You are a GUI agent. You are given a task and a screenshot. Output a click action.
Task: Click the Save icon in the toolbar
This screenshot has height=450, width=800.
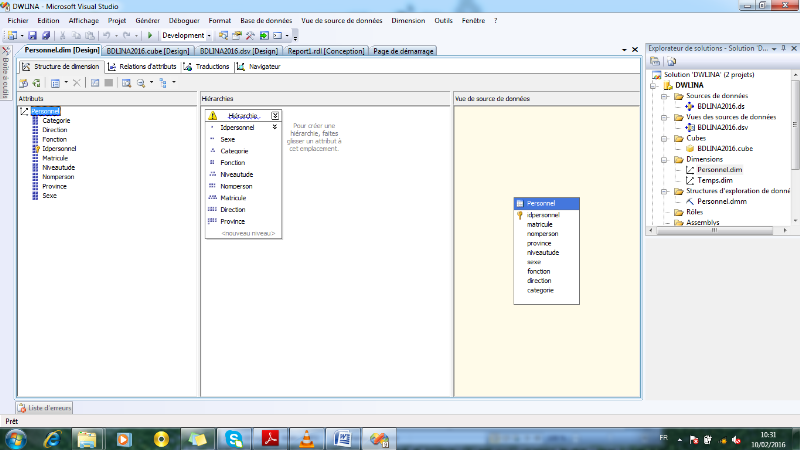pos(33,35)
